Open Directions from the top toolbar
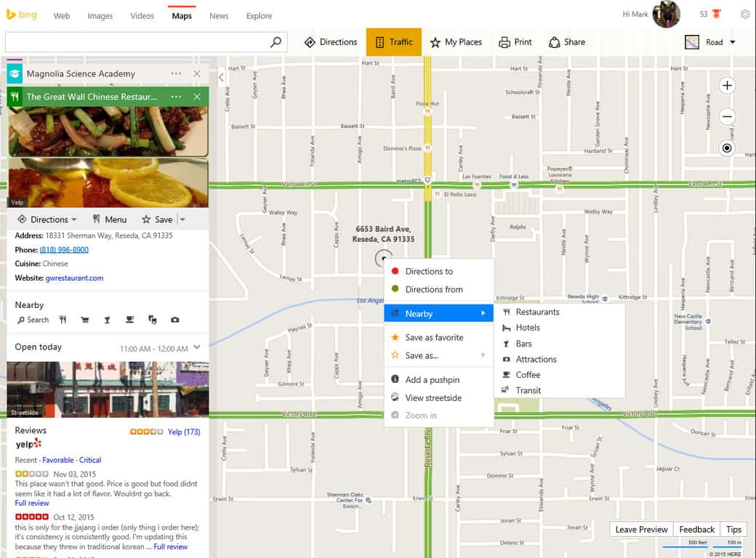Screen dimensions: 756x558 tap(331, 42)
